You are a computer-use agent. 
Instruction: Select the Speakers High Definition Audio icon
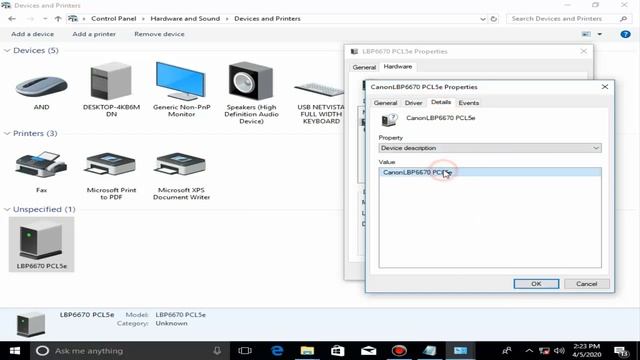(251, 81)
